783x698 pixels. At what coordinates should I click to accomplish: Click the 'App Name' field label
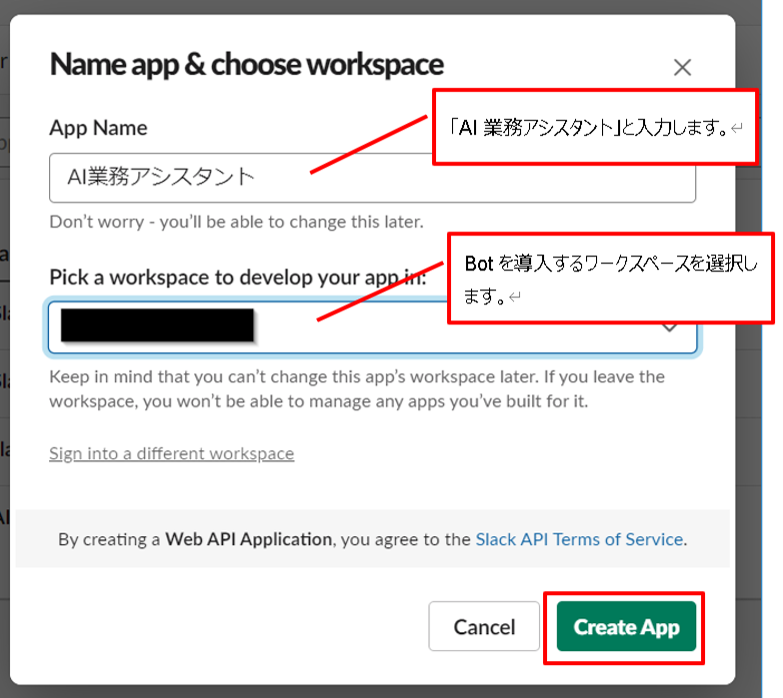point(98,128)
